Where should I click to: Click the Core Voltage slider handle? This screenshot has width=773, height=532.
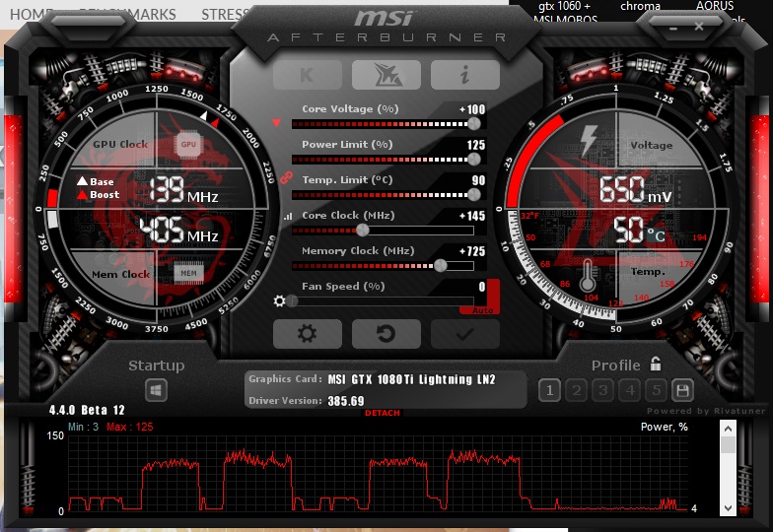(x=473, y=124)
